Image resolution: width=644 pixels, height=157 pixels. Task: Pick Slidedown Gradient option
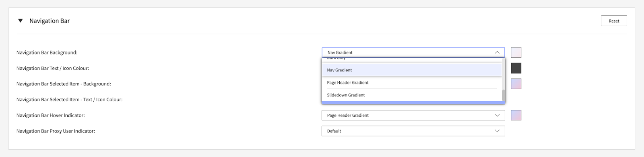tap(412, 95)
